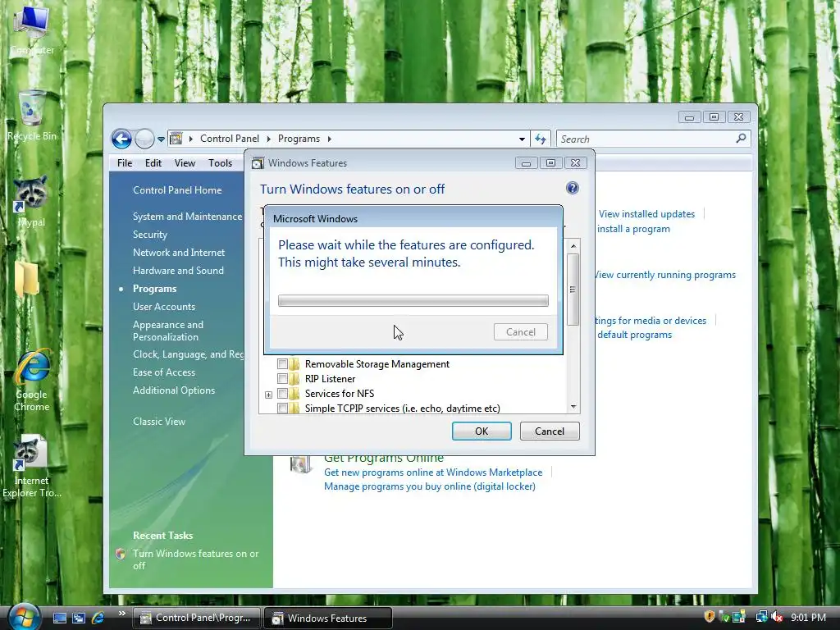The image size is (840, 630).
Task: Click the Removable Storage Management folder icon
Action: [x=294, y=363]
